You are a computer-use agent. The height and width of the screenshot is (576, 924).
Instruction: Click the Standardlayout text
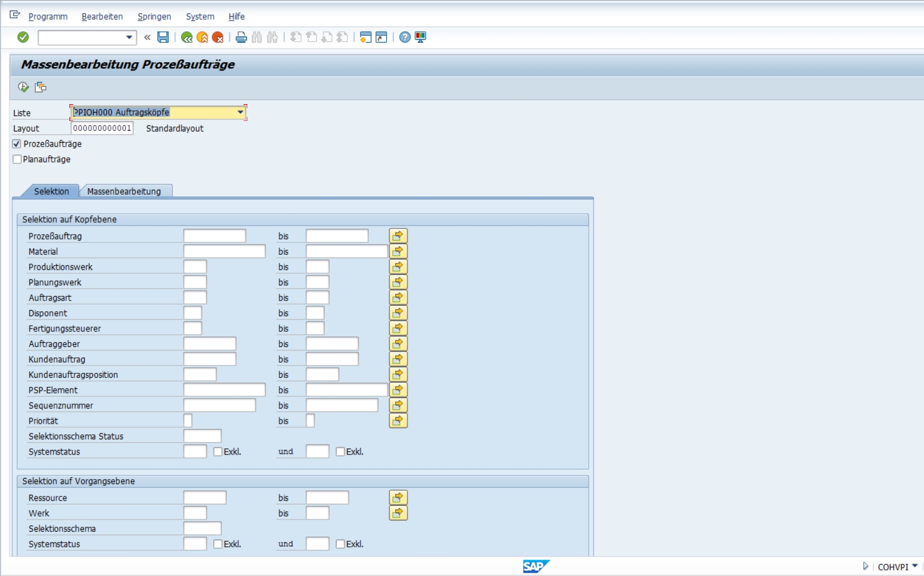(175, 128)
